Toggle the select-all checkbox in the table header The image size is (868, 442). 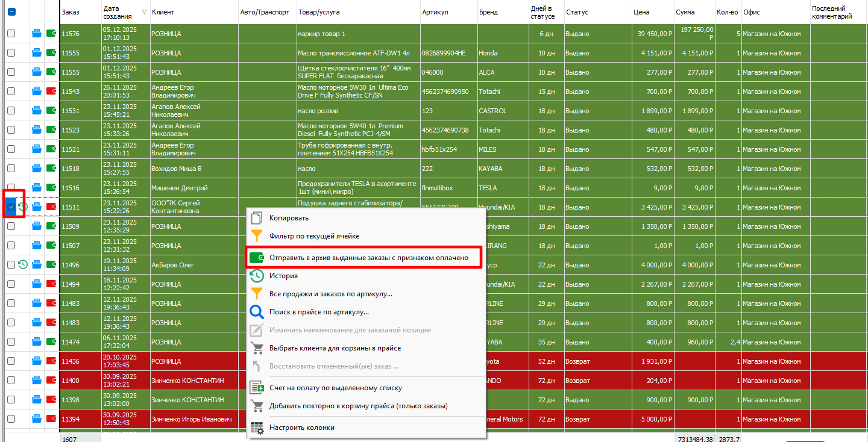[11, 11]
